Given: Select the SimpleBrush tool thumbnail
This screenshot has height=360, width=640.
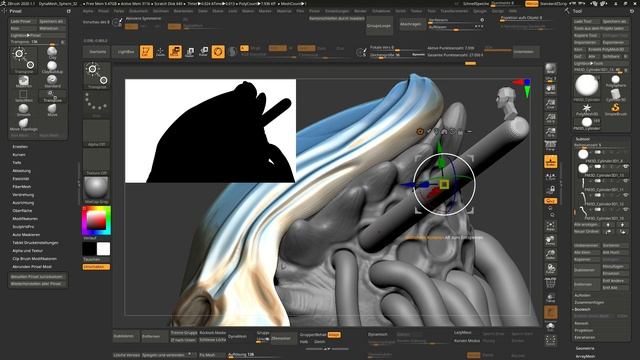Looking at the screenshot, I should pyautogui.click(x=616, y=109).
